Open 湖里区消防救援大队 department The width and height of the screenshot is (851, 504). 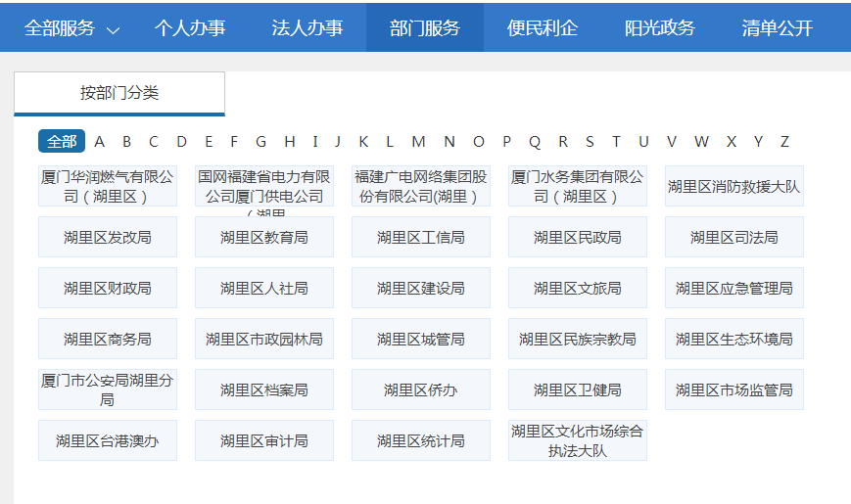(733, 186)
